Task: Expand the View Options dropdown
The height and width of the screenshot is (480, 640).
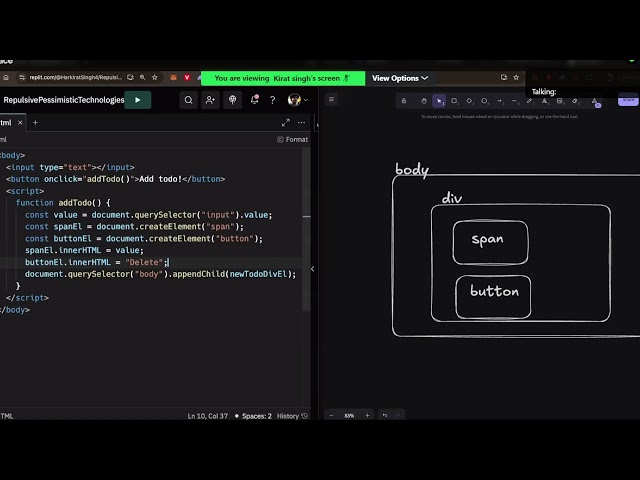Action: [x=400, y=78]
